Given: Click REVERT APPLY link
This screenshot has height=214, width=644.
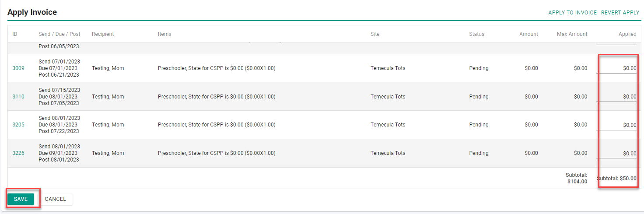Looking at the screenshot, I should tap(620, 13).
